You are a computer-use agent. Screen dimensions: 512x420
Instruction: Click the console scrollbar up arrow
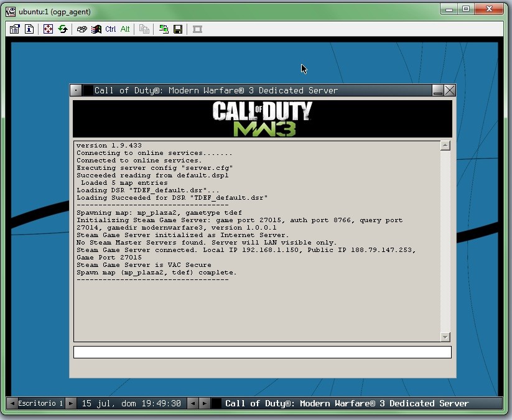pyautogui.click(x=445, y=146)
